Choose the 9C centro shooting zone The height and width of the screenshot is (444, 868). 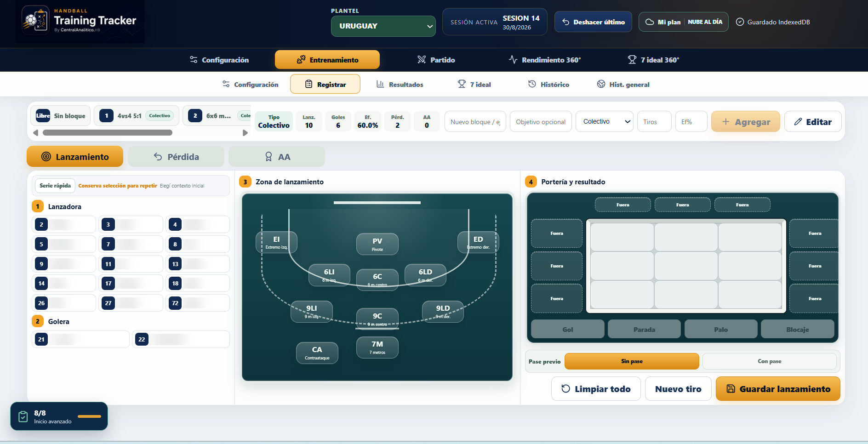point(377,319)
